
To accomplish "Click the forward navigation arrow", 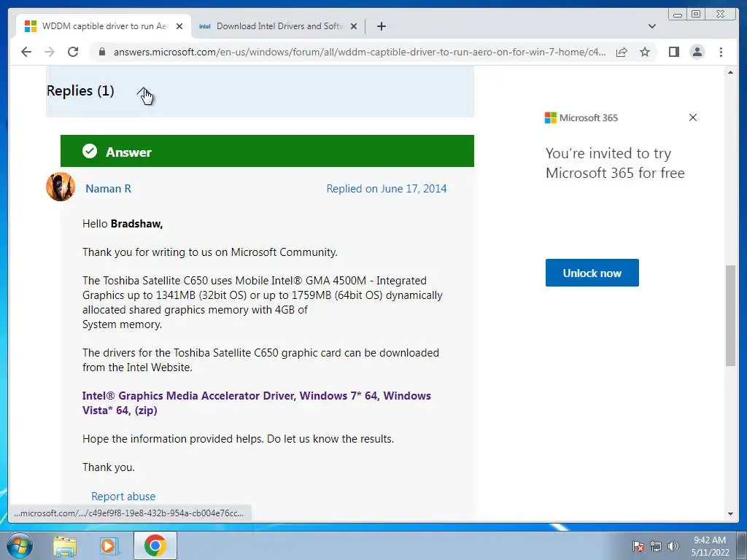I will (50, 52).
